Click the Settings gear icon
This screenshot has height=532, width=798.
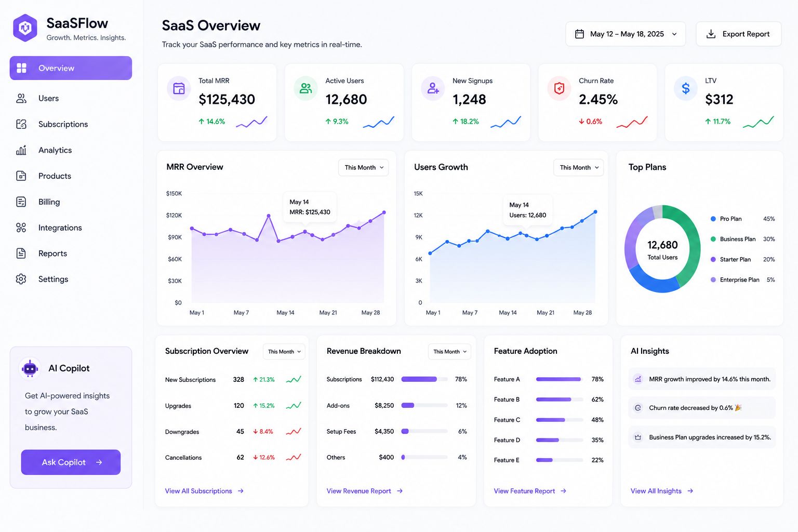(21, 279)
